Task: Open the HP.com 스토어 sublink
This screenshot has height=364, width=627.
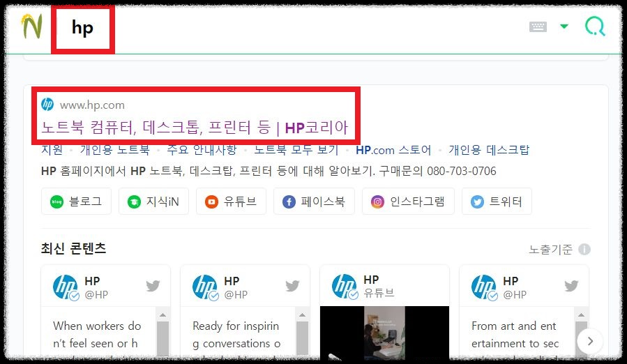Action: pyautogui.click(x=393, y=150)
